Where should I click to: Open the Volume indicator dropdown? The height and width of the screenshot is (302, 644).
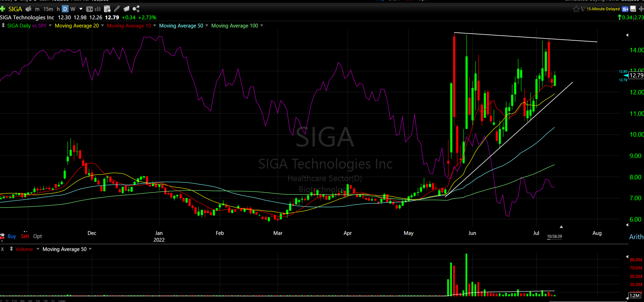point(38,249)
